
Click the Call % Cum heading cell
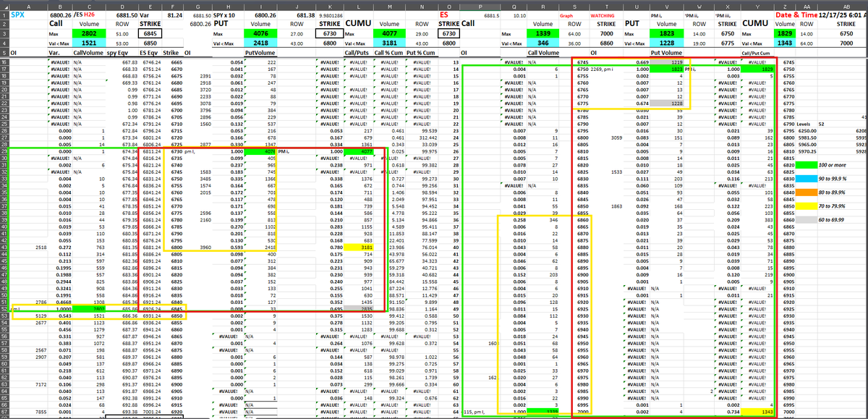click(389, 53)
